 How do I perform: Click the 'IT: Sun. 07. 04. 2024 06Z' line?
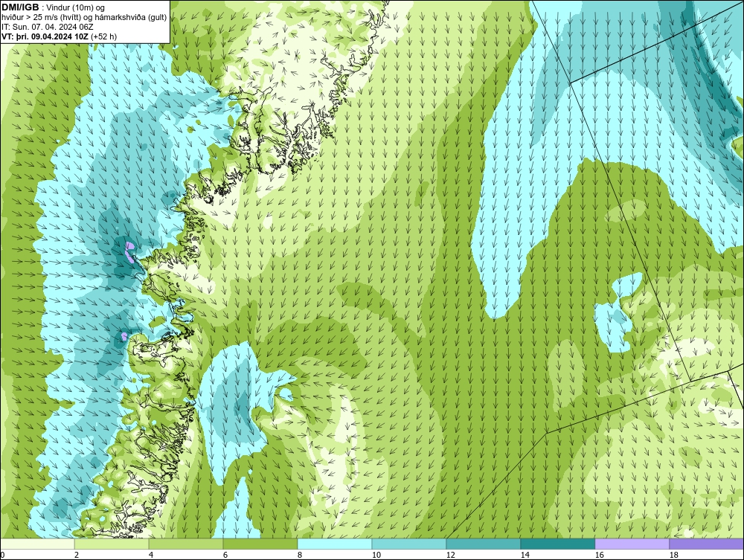pos(48,27)
